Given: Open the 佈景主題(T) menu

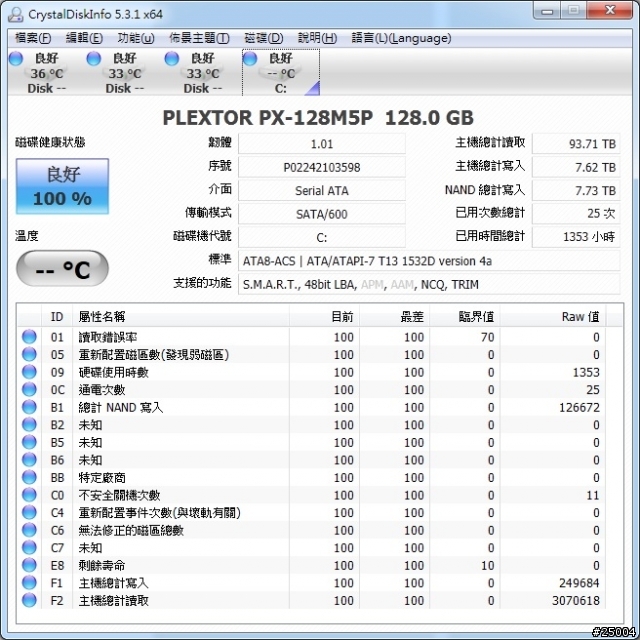Looking at the screenshot, I should [200, 38].
